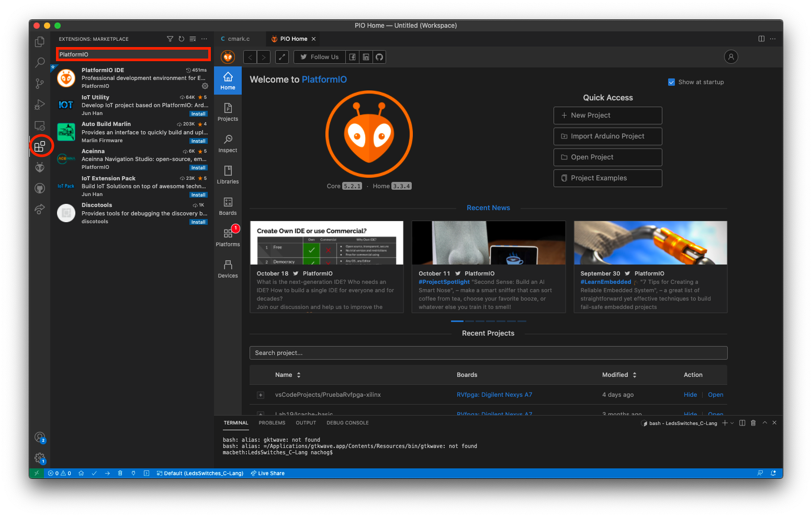Open feedback icon in the status bar

point(760,473)
